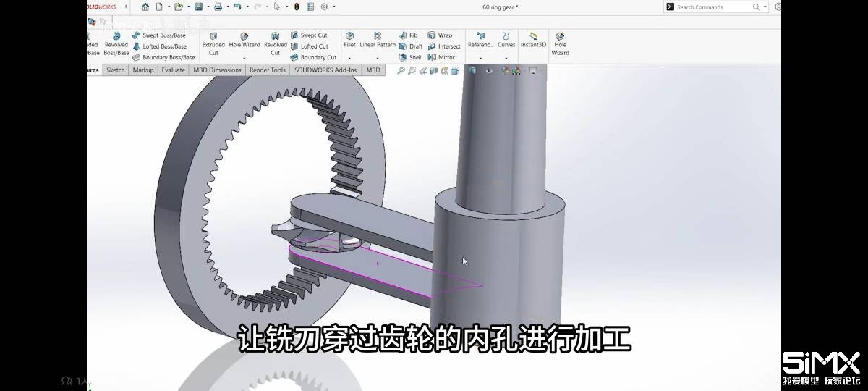Open the SOLIDWORKS Add-Ins tab
This screenshot has width=868, height=391.
[x=325, y=70]
